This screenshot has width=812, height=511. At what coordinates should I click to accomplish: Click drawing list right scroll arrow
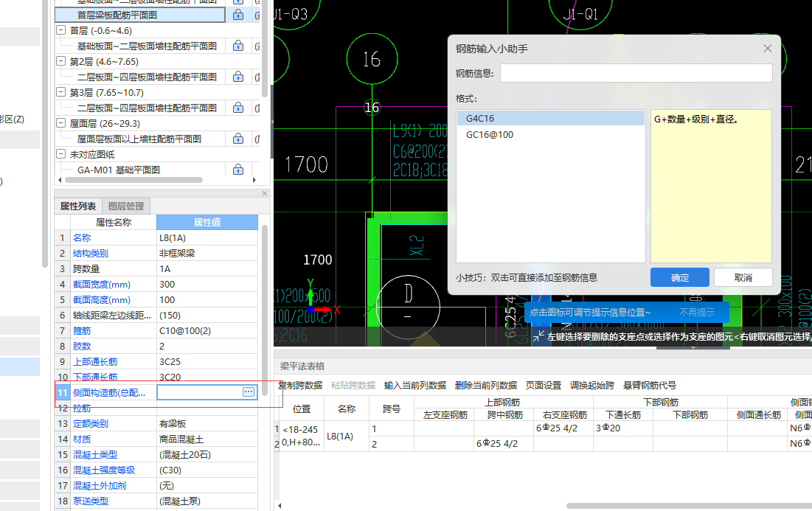[254, 180]
